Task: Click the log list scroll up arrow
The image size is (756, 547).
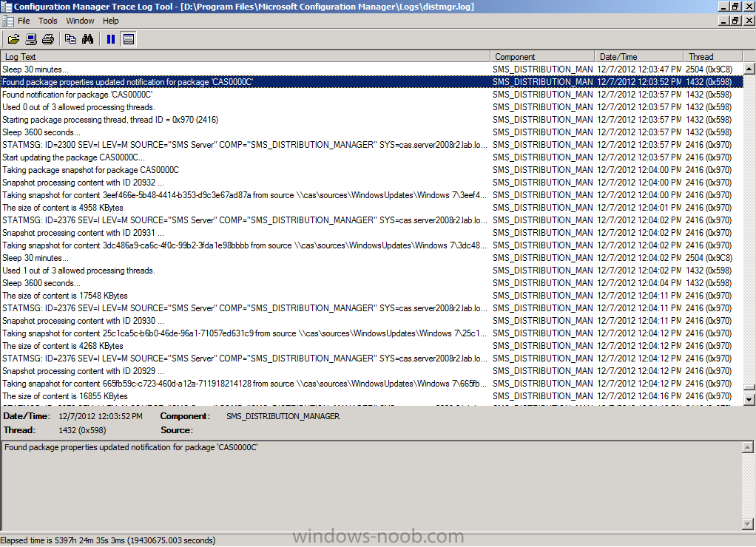Action: click(x=749, y=69)
